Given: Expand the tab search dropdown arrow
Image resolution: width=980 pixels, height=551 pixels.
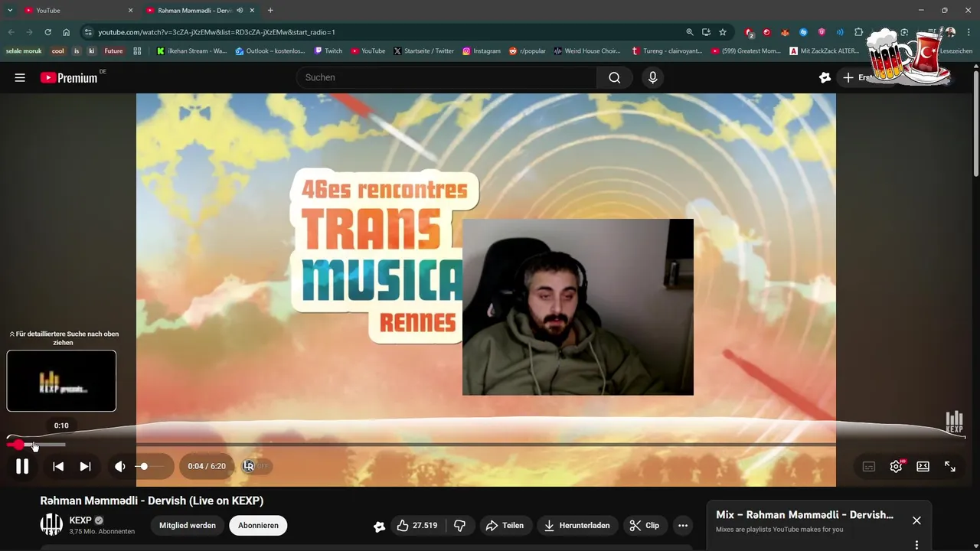Looking at the screenshot, I should tap(9, 11).
